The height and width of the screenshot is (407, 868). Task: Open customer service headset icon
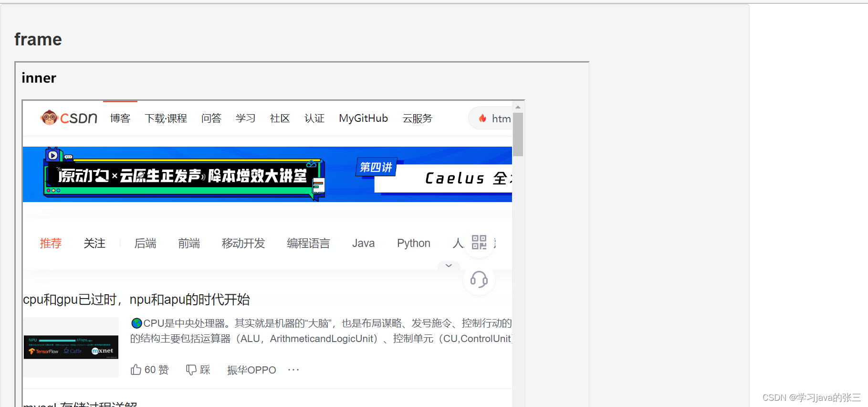pyautogui.click(x=479, y=279)
